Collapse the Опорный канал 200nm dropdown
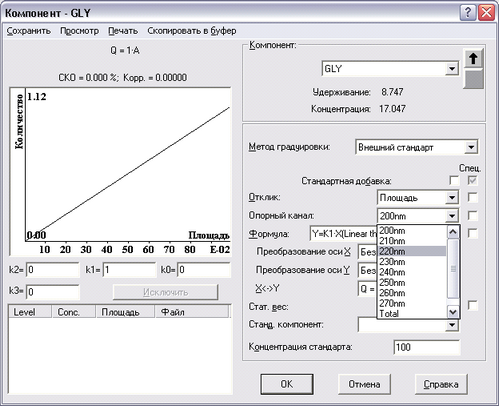 pyautogui.click(x=452, y=216)
